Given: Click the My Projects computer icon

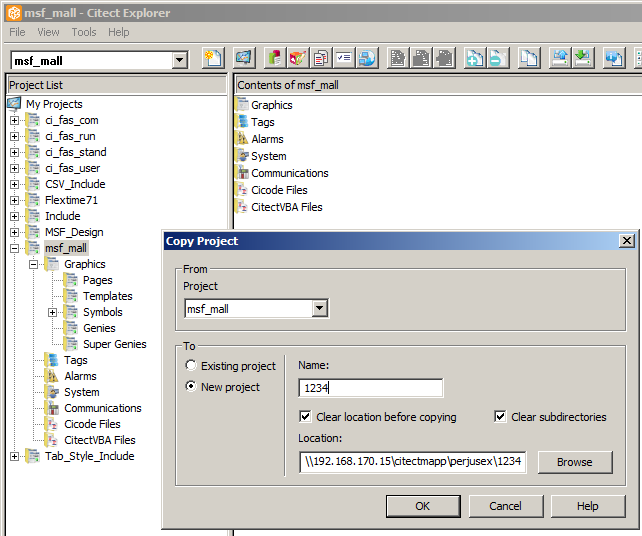Looking at the screenshot, I should [x=14, y=104].
